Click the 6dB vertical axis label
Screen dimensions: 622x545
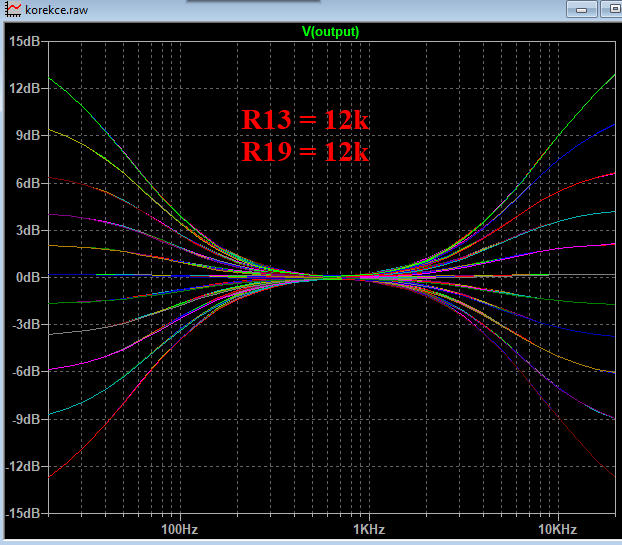(x=27, y=183)
